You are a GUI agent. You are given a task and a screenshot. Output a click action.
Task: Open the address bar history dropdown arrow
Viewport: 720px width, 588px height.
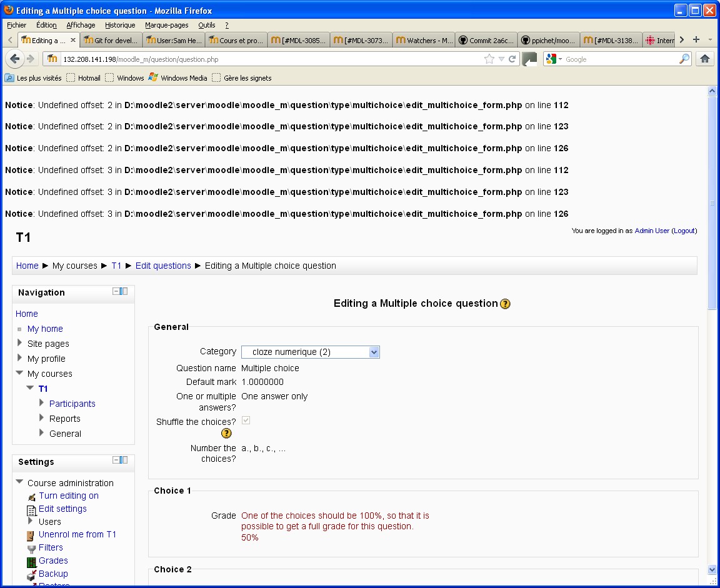click(501, 59)
